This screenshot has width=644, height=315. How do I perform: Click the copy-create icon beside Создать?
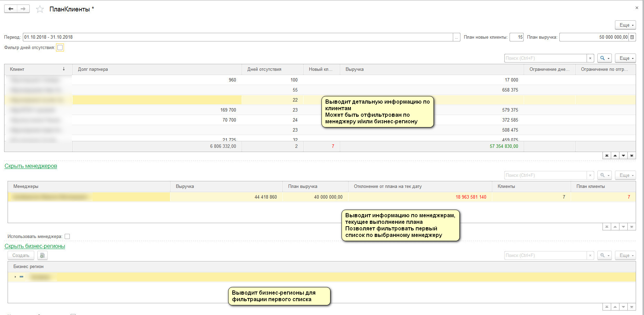coord(42,256)
